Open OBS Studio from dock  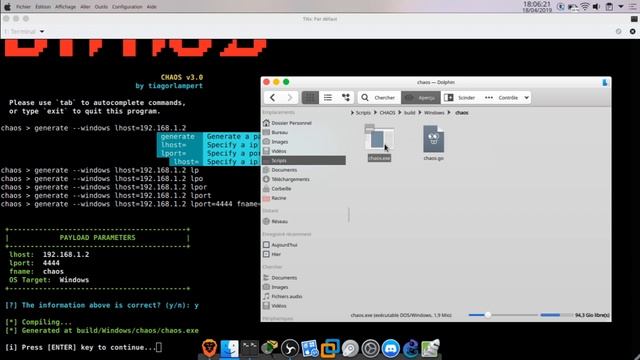click(x=290, y=349)
